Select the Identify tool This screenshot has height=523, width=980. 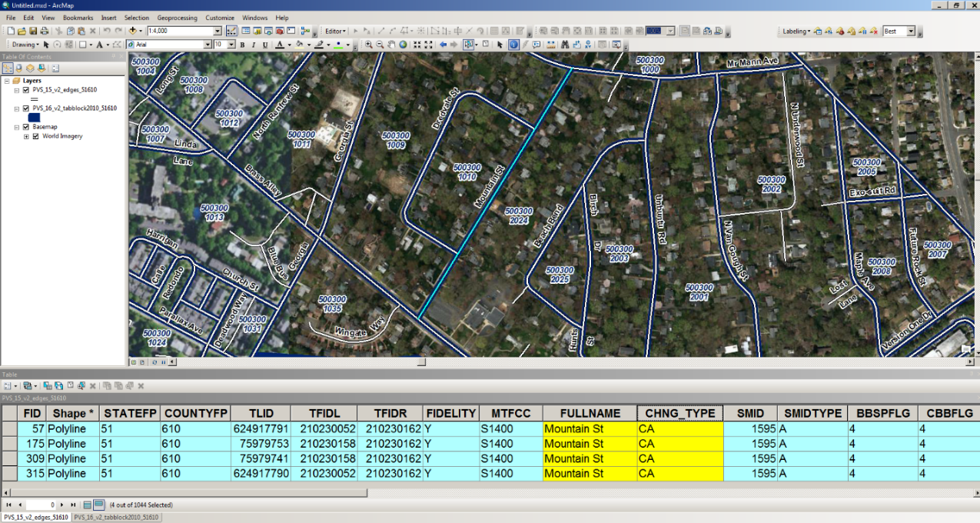(x=513, y=45)
